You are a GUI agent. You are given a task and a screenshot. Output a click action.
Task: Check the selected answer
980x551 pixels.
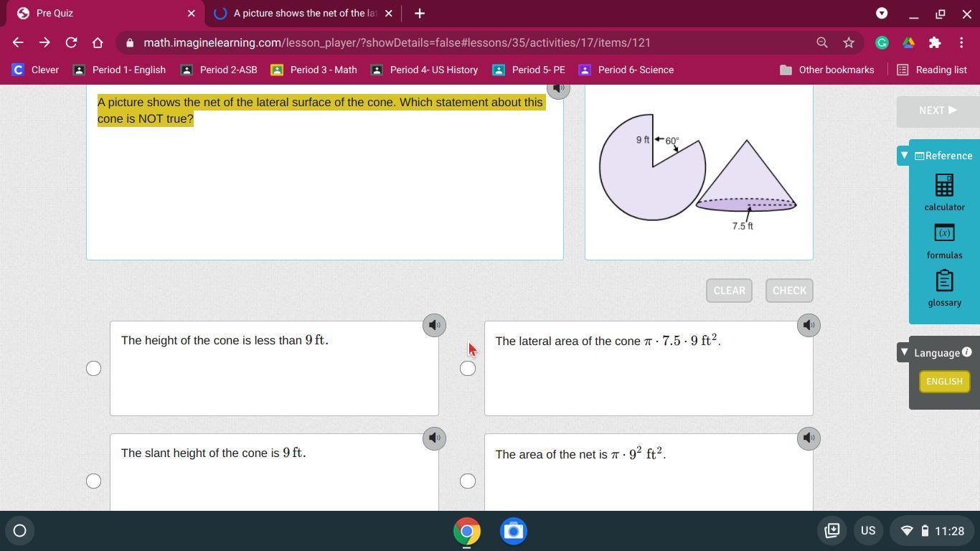pos(789,291)
